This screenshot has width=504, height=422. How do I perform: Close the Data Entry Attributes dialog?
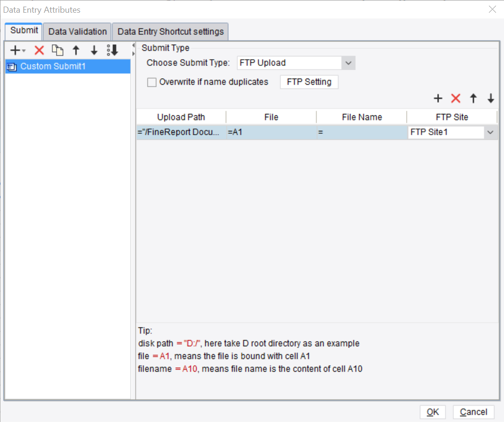[492, 9]
